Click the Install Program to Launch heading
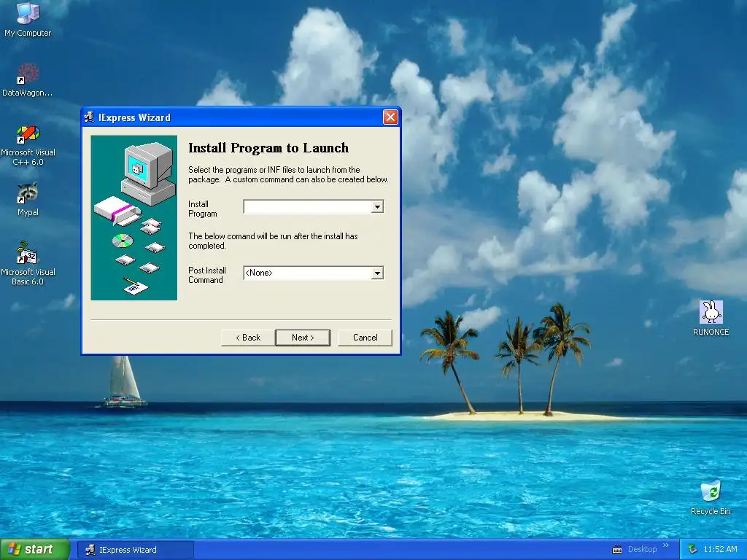This screenshot has height=560, width=747. click(x=268, y=148)
